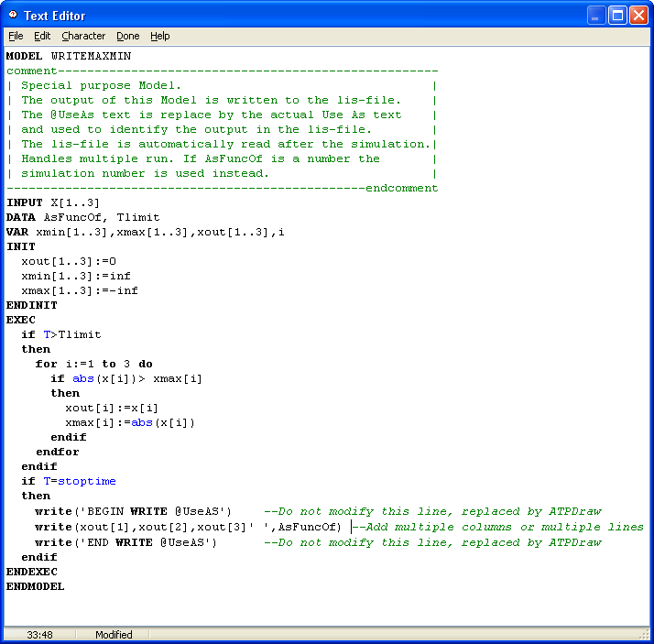Click the 'if T=stoptime' line
Image resolution: width=654 pixels, height=644 pixels.
(x=69, y=481)
